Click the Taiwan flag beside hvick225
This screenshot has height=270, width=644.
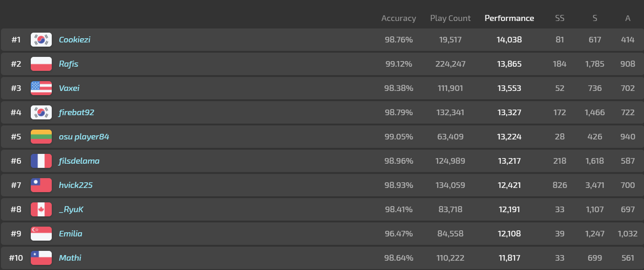pos(41,185)
